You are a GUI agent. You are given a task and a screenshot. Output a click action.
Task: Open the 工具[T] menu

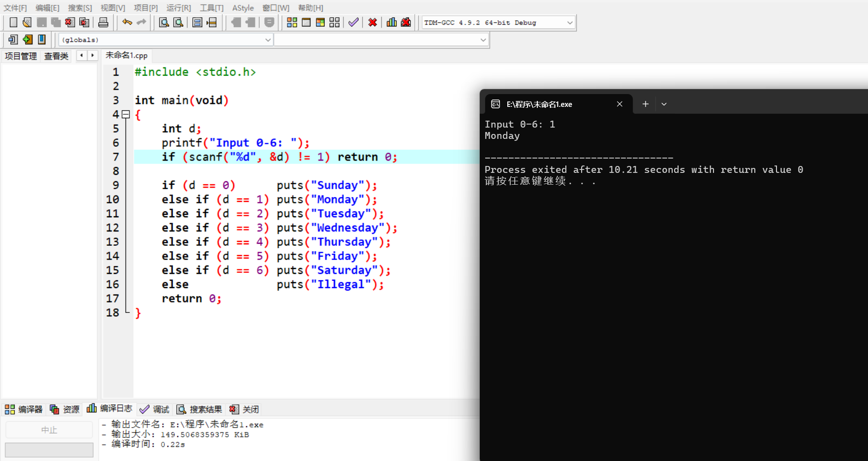(212, 8)
